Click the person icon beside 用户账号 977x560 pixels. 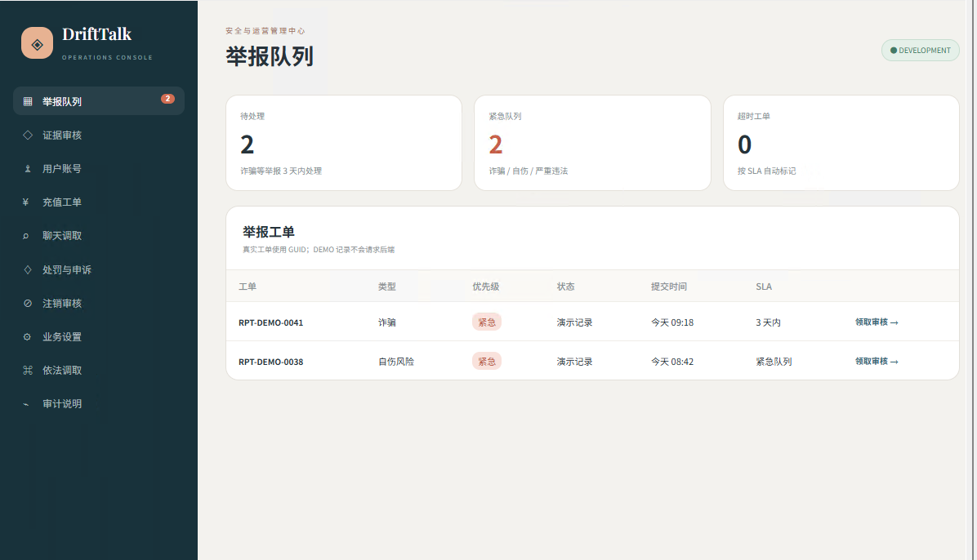(x=28, y=169)
